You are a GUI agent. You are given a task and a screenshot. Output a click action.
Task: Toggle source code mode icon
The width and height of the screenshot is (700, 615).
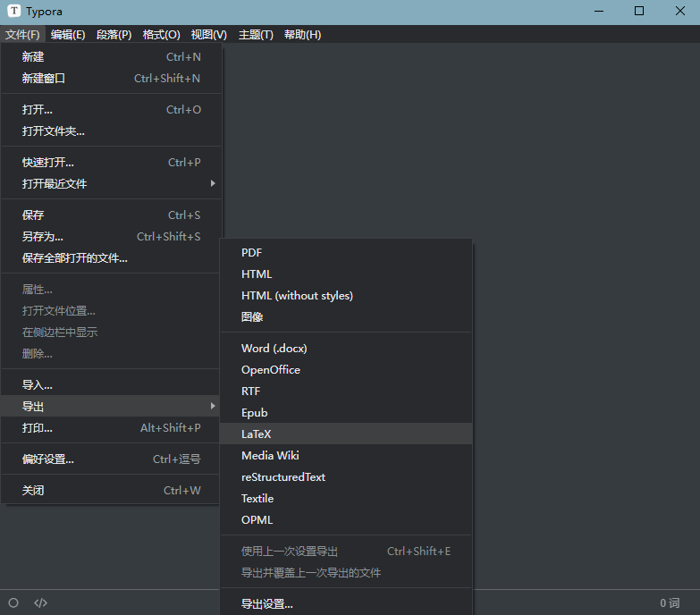pyautogui.click(x=40, y=603)
